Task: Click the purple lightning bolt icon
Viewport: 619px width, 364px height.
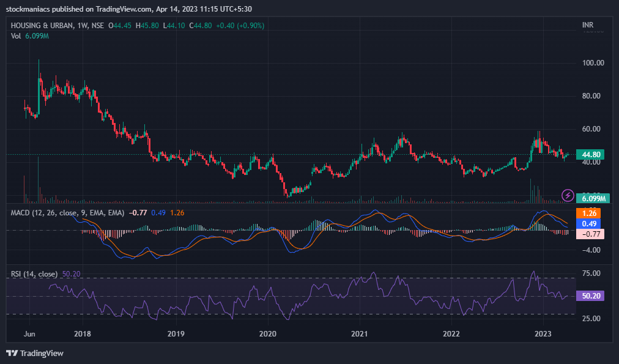Action: tap(568, 195)
